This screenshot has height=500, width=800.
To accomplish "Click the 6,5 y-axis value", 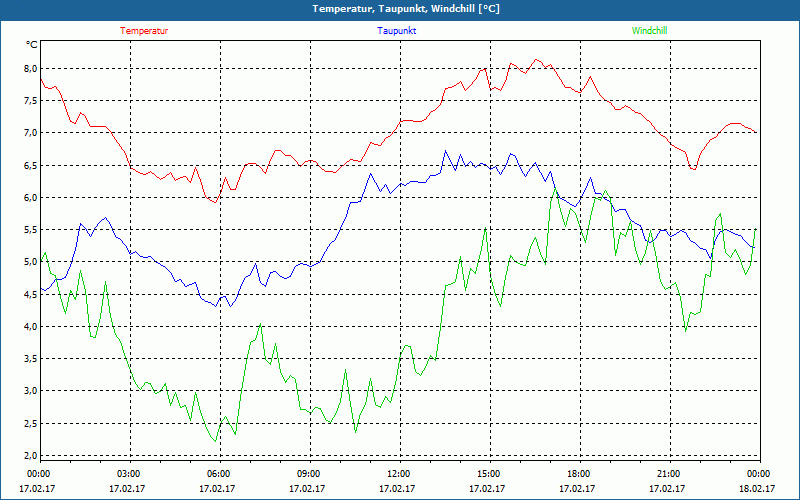I will click(x=31, y=165).
